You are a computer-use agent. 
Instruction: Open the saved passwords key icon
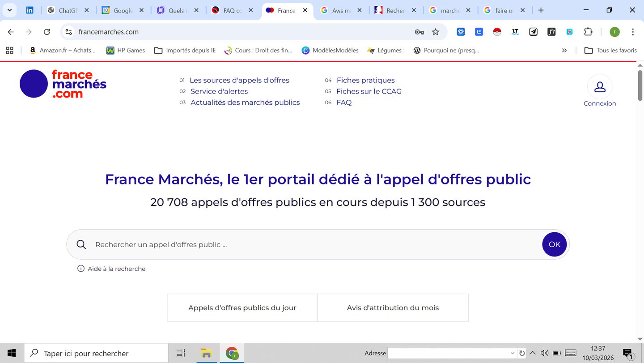point(419,32)
